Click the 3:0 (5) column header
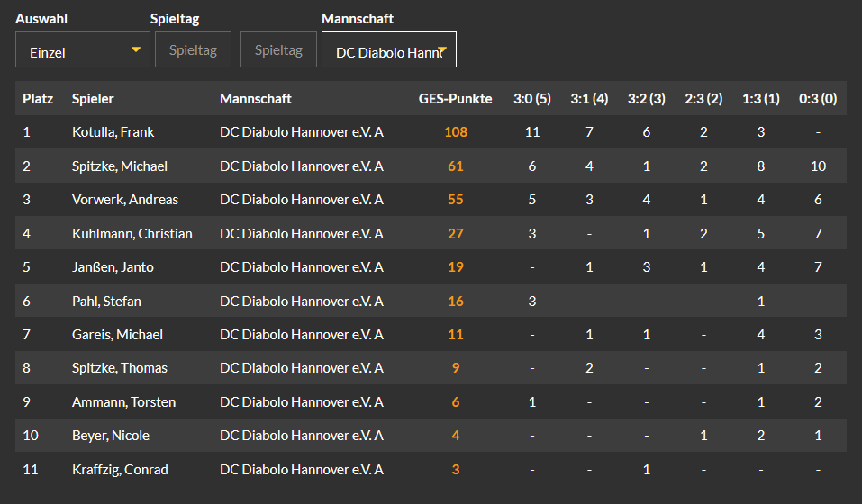 tap(531, 98)
